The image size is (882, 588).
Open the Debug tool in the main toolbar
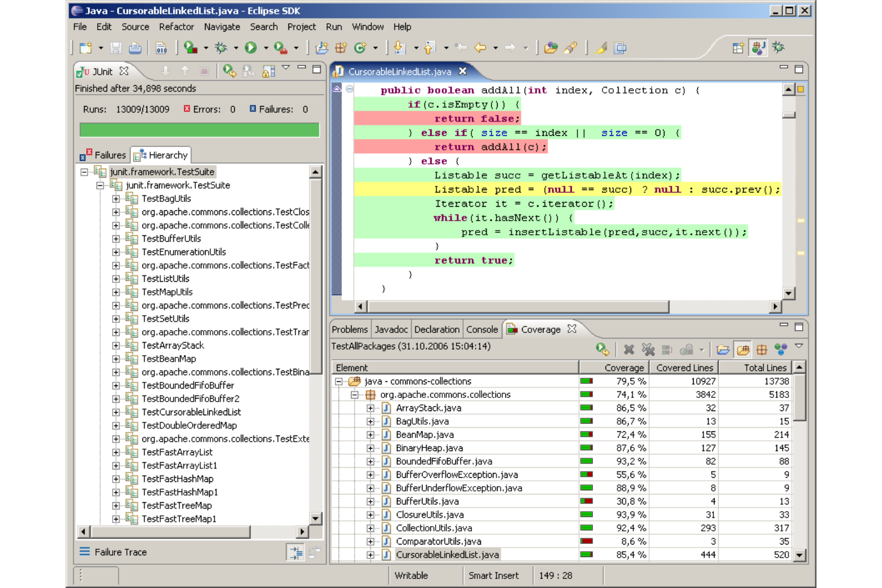221,48
